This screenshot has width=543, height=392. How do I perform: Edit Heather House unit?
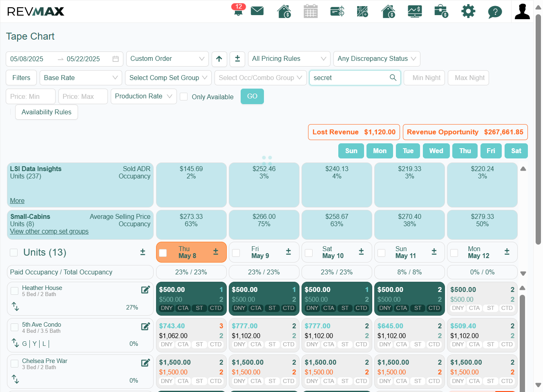145,290
